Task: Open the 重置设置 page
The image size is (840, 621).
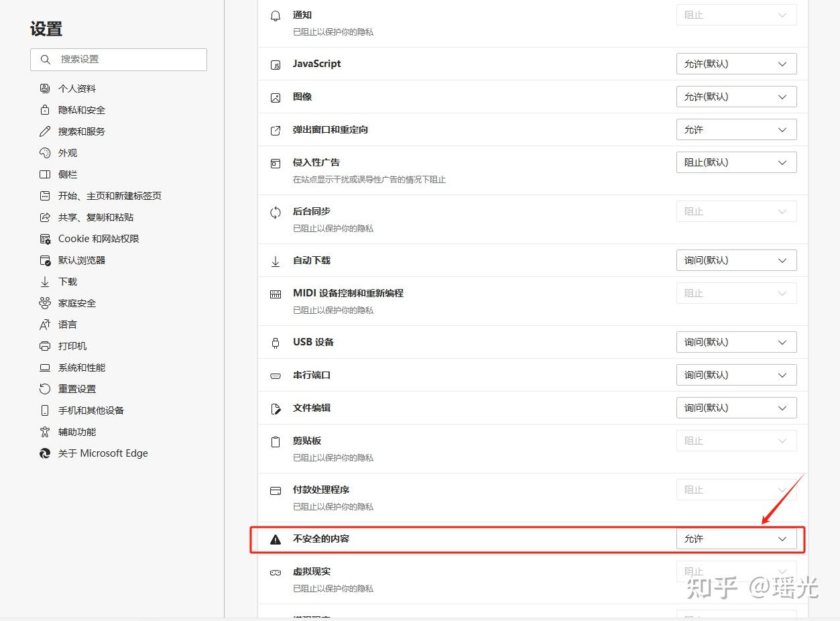Action: point(77,389)
